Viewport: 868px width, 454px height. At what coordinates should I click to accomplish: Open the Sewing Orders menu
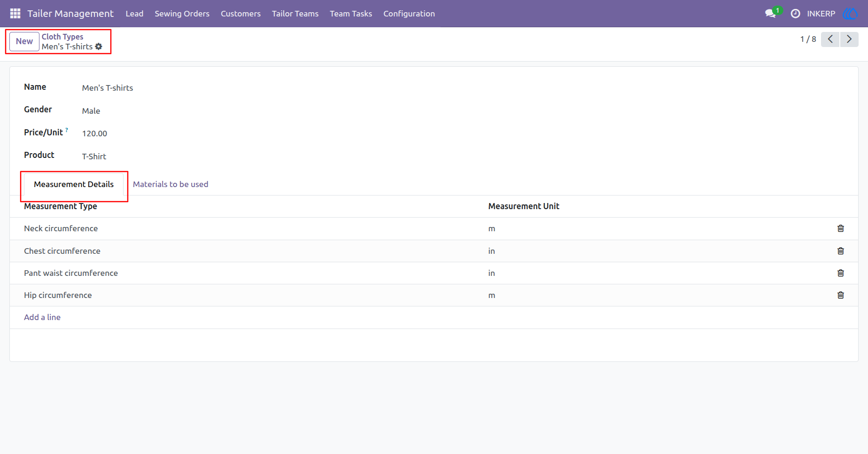coord(182,14)
